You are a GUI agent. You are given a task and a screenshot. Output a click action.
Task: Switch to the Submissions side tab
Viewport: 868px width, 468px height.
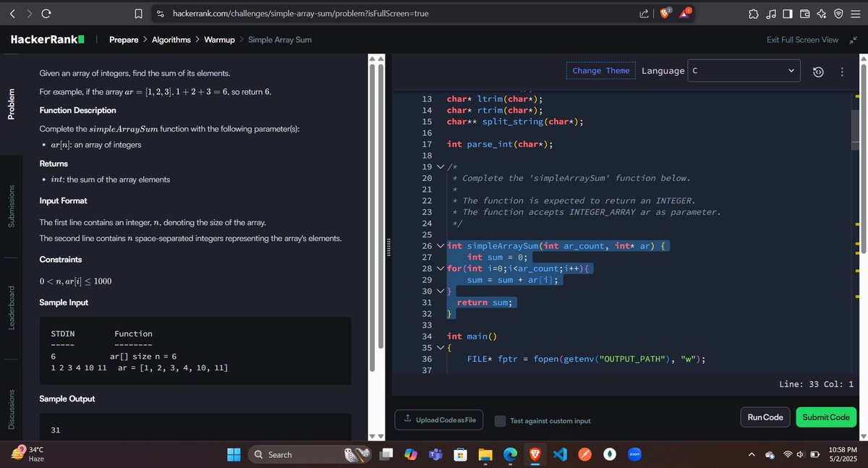tap(10, 205)
